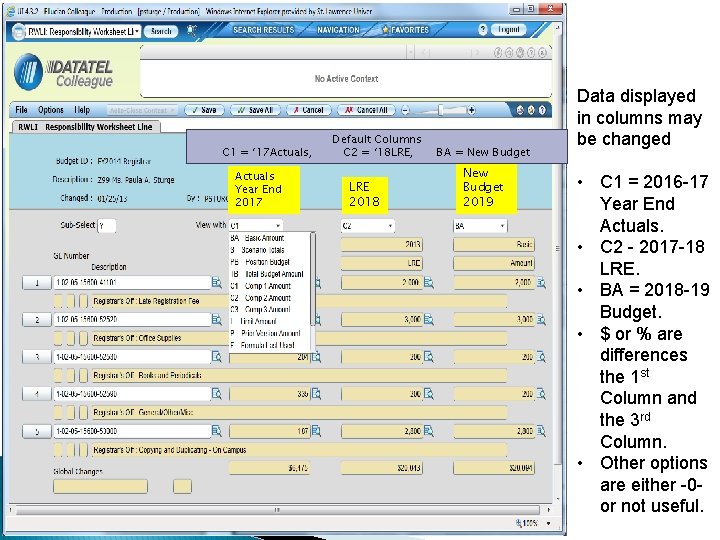Select TB Total Budget Amount option
Viewport: 720px width, 540px height.
pyautogui.click(x=270, y=274)
